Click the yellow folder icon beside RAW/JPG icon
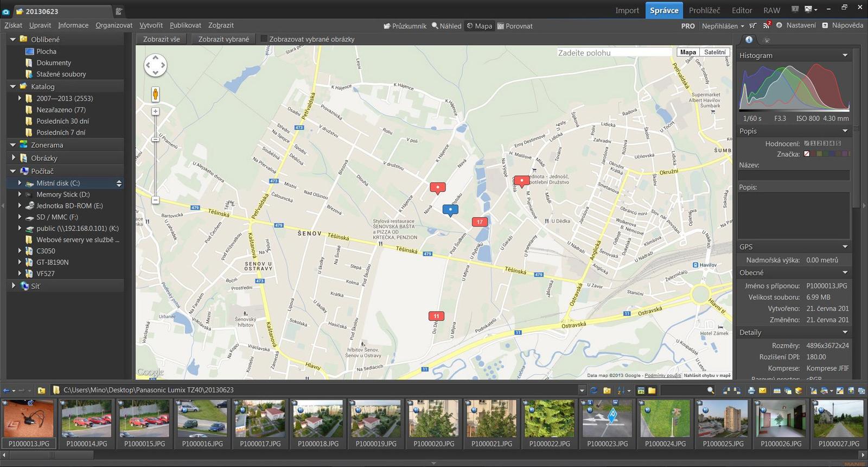868x467 pixels. [652, 390]
